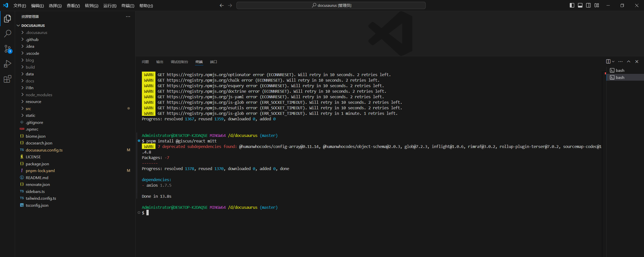Image resolution: width=644 pixels, height=257 pixels.
Task: Open package.json file
Action: coord(75,164)
